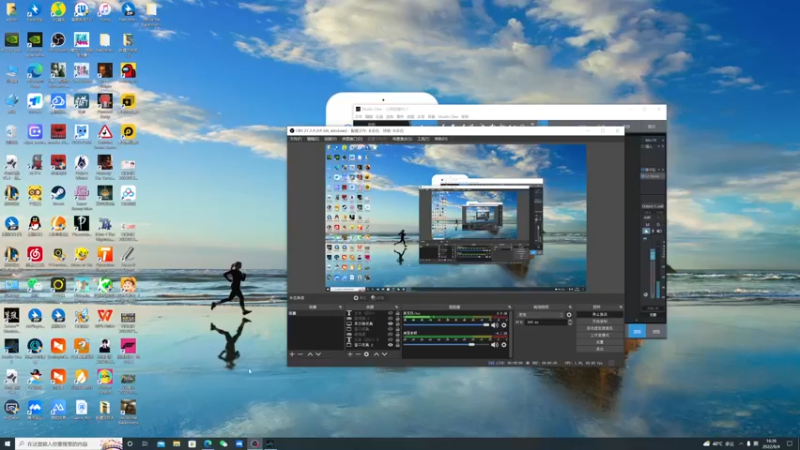The height and width of the screenshot is (450, 800).
Task: Click the taskbar search box
Action: [69, 444]
